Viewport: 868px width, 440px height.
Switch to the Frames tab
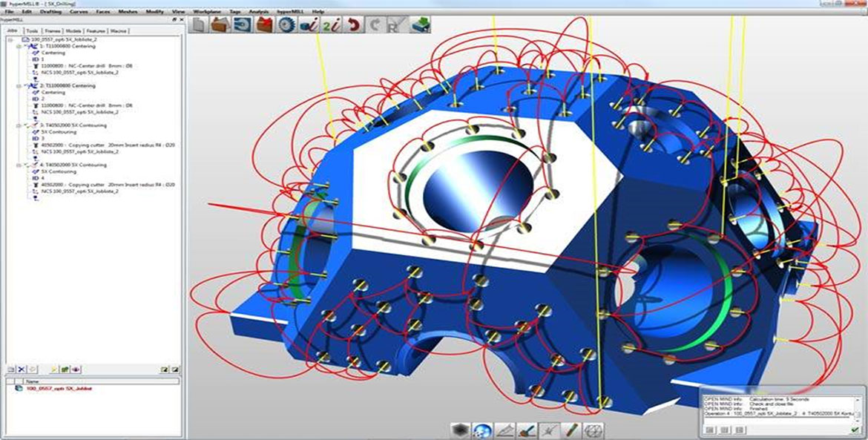coord(53,31)
